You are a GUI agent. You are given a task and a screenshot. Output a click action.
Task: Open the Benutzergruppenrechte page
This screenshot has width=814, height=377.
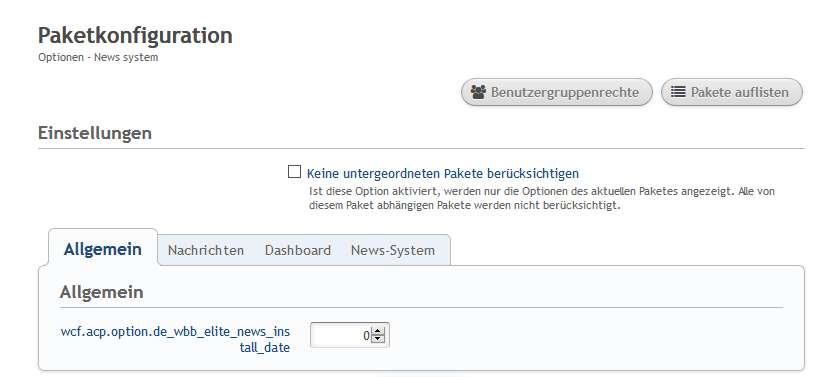click(x=557, y=92)
